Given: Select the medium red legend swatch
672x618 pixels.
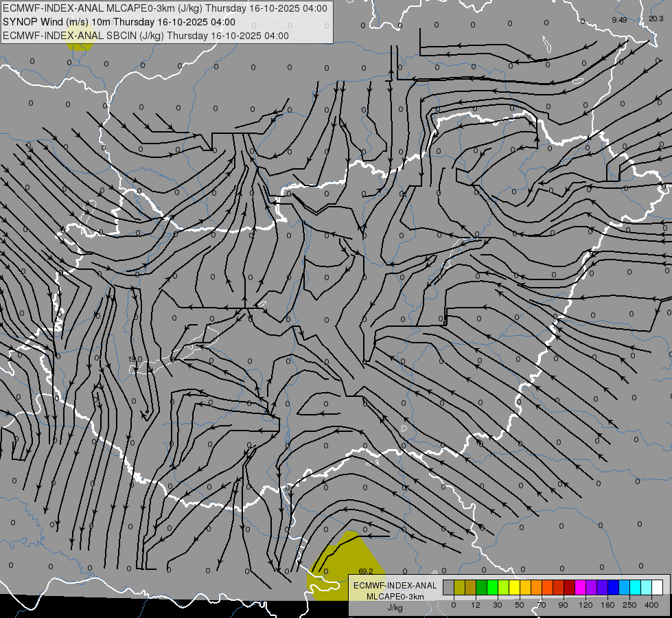Looking at the screenshot, I should (x=559, y=587).
